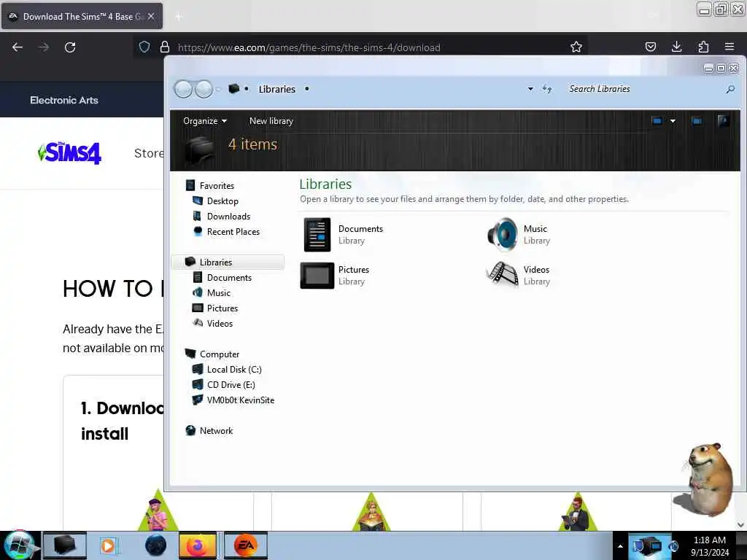The image size is (747, 560).
Task: Click the Explorer forward navigation button
Action: pos(204,89)
